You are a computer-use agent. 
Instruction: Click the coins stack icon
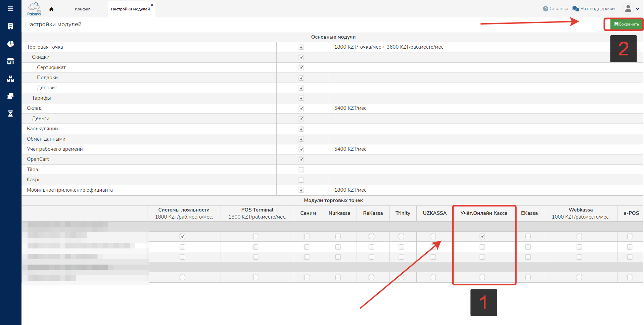pyautogui.click(x=10, y=96)
